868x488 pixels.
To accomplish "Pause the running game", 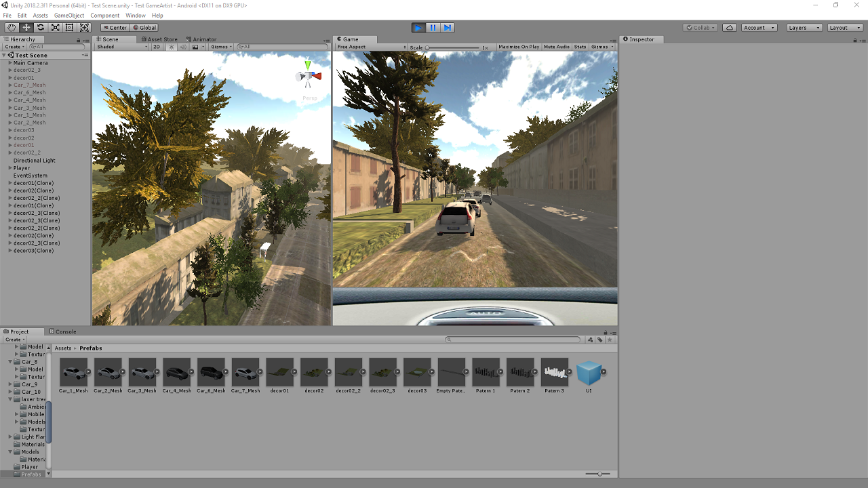I will pyautogui.click(x=433, y=27).
